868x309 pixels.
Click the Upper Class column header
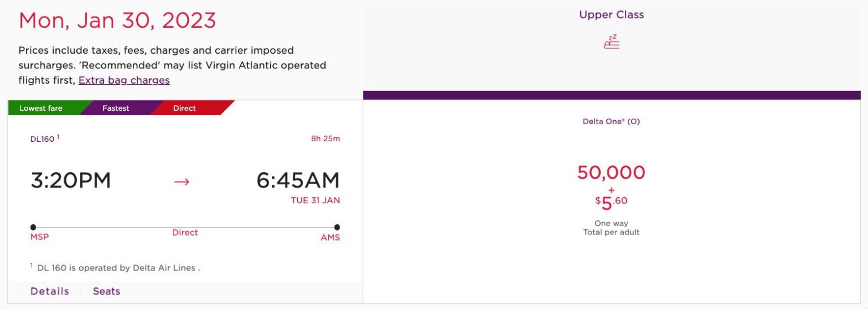point(611,15)
